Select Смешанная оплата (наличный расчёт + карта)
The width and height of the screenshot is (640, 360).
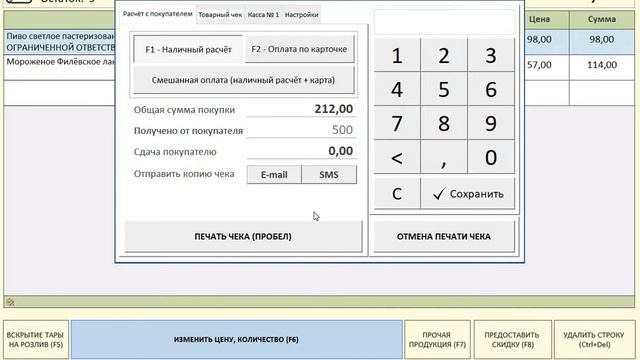243,80
